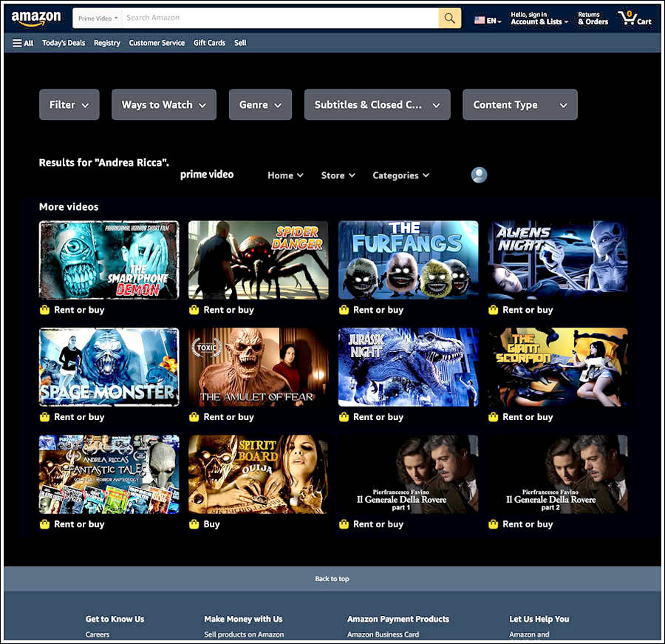665x644 pixels.
Task: Open the Prime Video Store menu
Action: (x=338, y=175)
